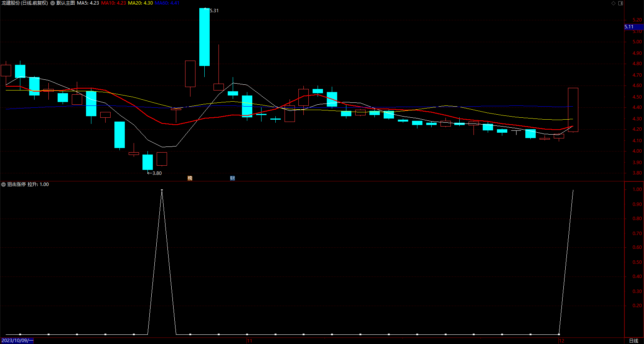Click the 狙击涨停 indicator name
Viewport: 644px width, 344px height.
point(17,184)
